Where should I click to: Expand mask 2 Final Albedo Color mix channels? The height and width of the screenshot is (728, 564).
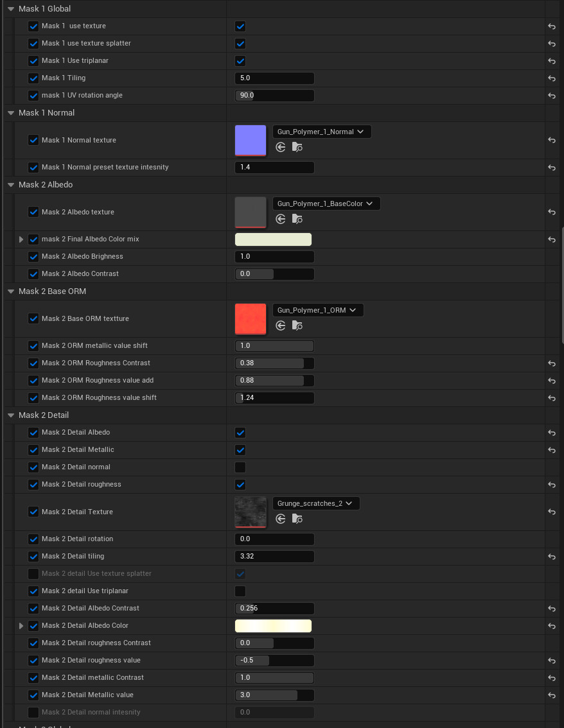pos(21,239)
